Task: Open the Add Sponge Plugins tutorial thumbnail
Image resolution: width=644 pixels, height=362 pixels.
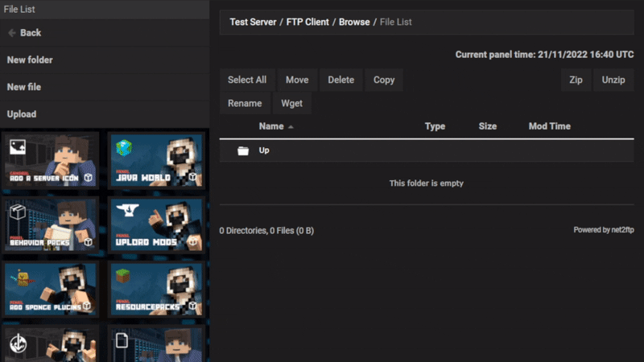Action: point(52,288)
